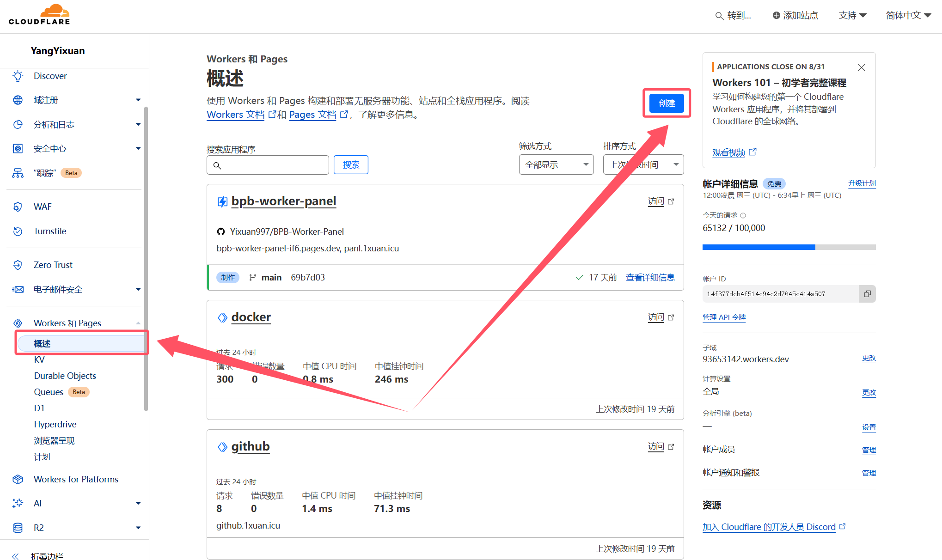The image size is (942, 560).
Task: Click 管理 API 令牌 link
Action: click(x=724, y=317)
